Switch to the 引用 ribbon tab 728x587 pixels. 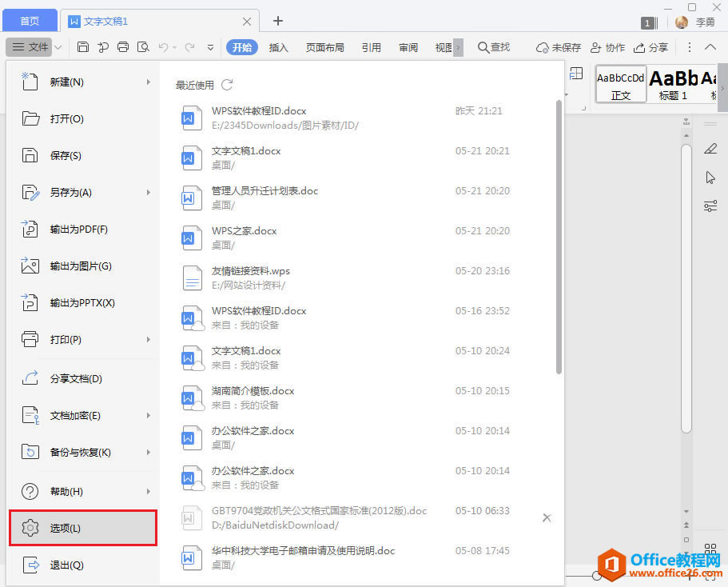[x=372, y=47]
